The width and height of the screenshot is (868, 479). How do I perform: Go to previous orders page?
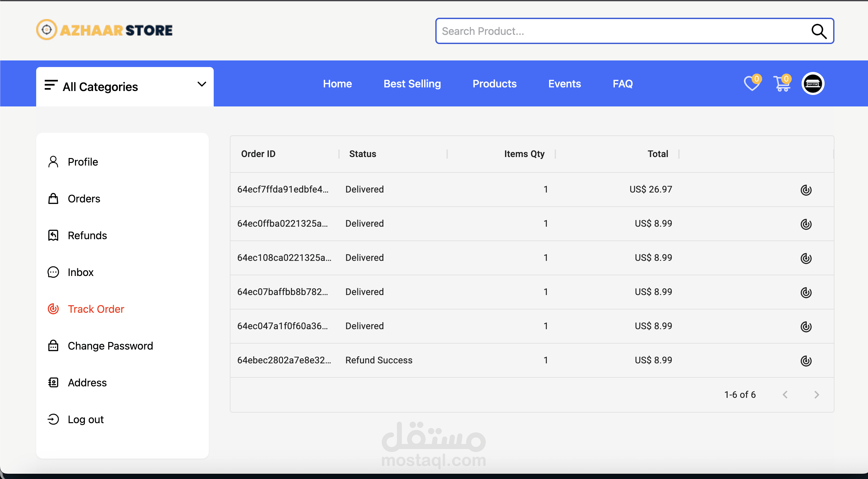pyautogui.click(x=785, y=395)
